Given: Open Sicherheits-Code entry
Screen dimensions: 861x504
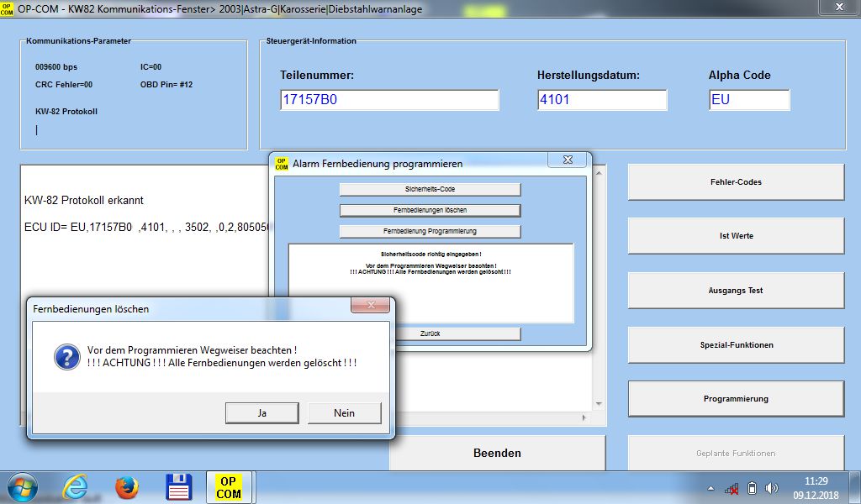Looking at the screenshot, I should pos(430,189).
